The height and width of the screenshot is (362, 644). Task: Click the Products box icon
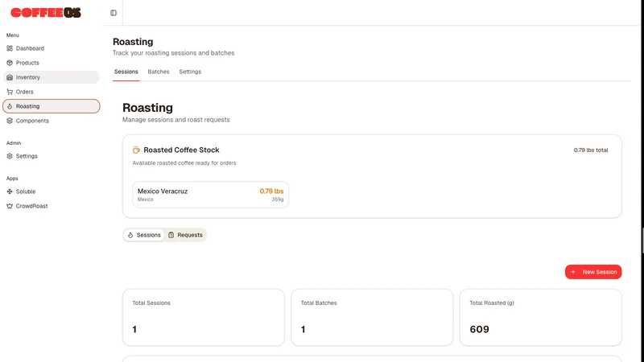[x=10, y=63]
